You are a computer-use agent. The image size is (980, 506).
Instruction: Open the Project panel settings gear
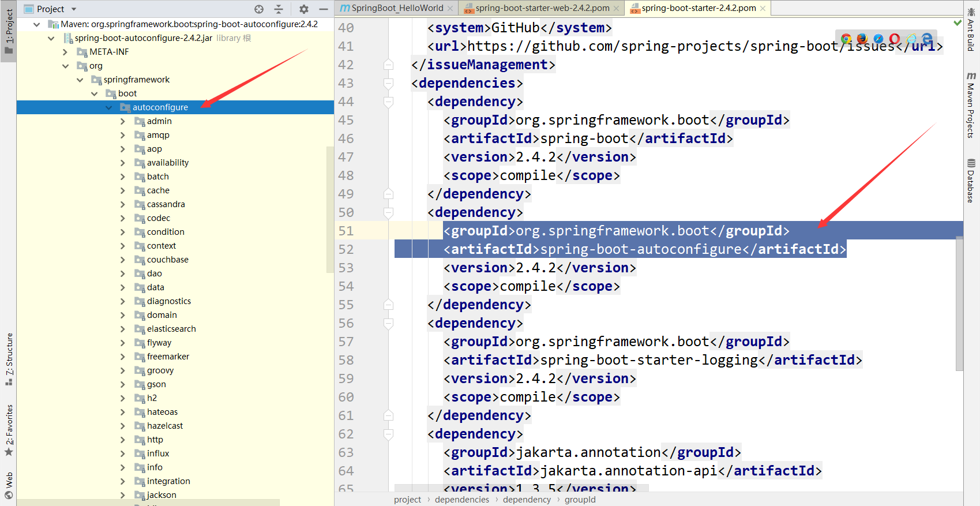point(304,9)
